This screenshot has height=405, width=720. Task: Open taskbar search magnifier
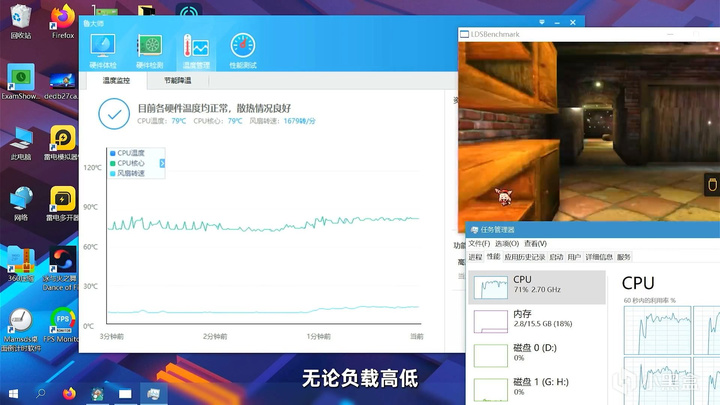[x=41, y=394]
